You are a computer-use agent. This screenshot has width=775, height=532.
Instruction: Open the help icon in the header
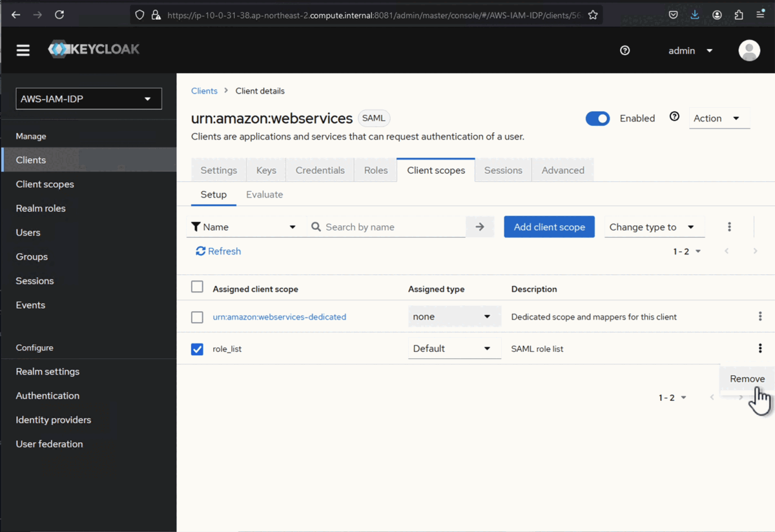tap(625, 50)
